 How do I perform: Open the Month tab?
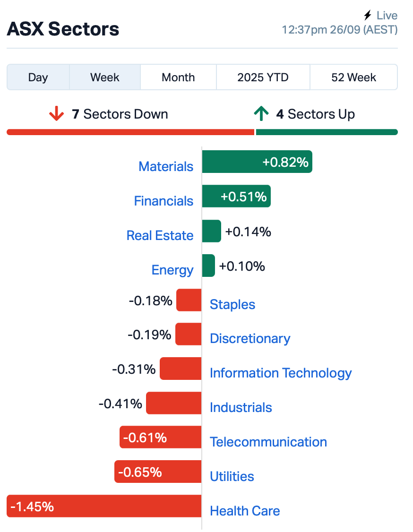pyautogui.click(x=178, y=77)
